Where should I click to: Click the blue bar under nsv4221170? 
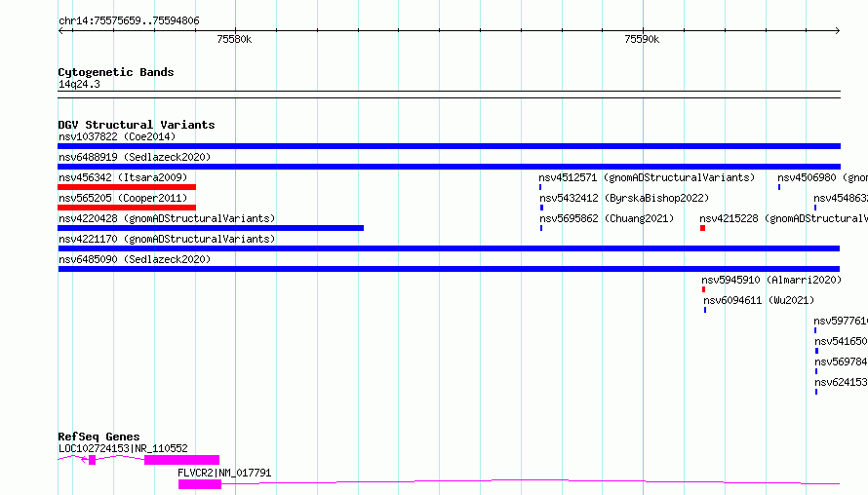[449, 248]
